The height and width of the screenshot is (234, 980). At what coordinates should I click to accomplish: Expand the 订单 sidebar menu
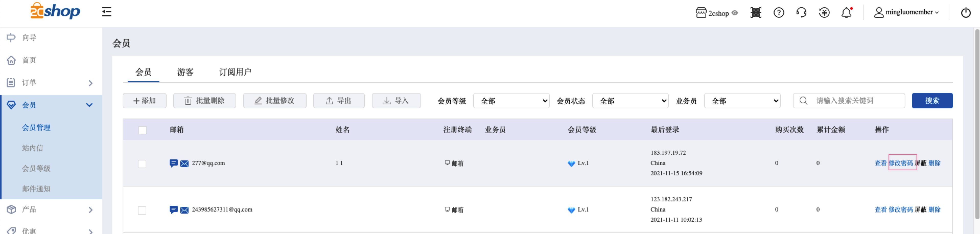click(x=51, y=83)
